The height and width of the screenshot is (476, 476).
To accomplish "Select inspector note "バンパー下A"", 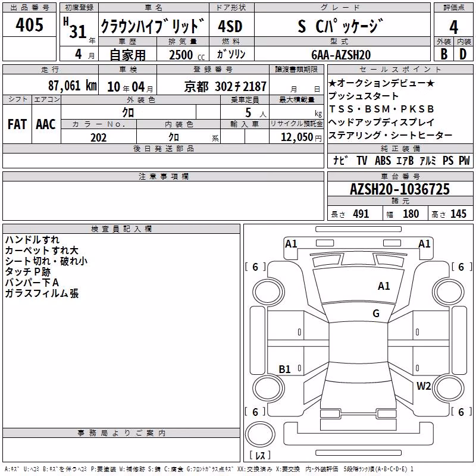I will point(32,282).
